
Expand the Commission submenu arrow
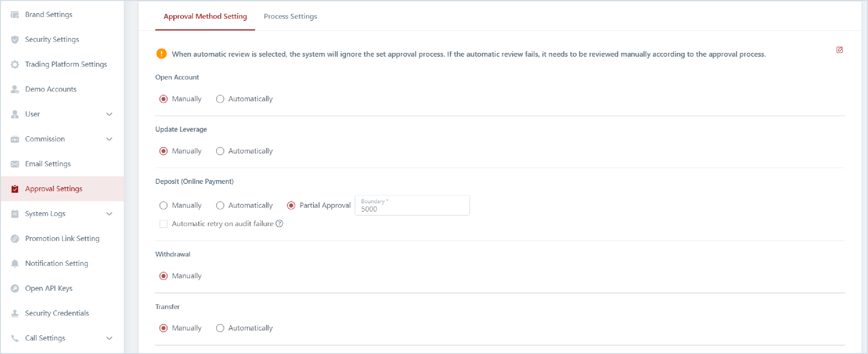pyautogui.click(x=109, y=139)
